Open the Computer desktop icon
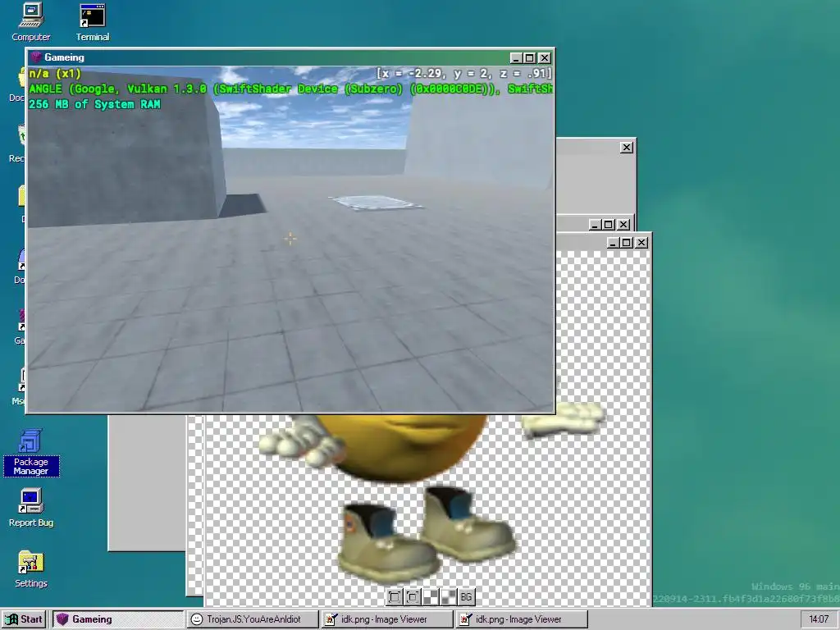Image resolution: width=840 pixels, height=630 pixels. pos(31,22)
